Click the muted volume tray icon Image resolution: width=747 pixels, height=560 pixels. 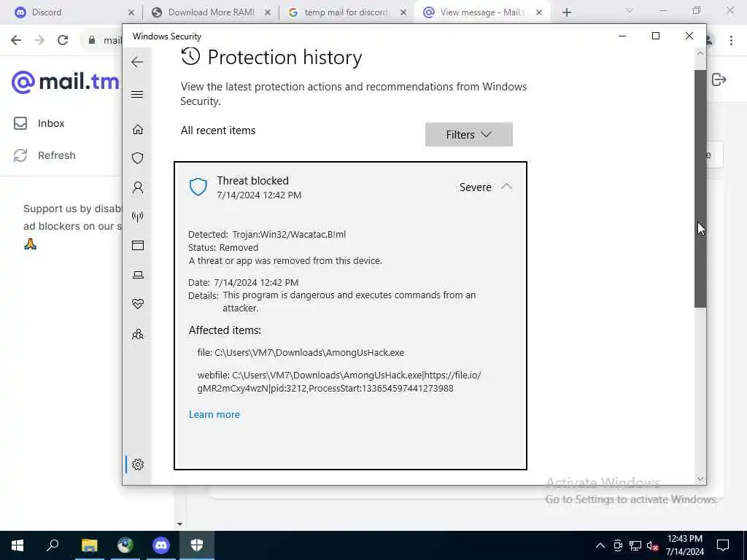(x=653, y=545)
